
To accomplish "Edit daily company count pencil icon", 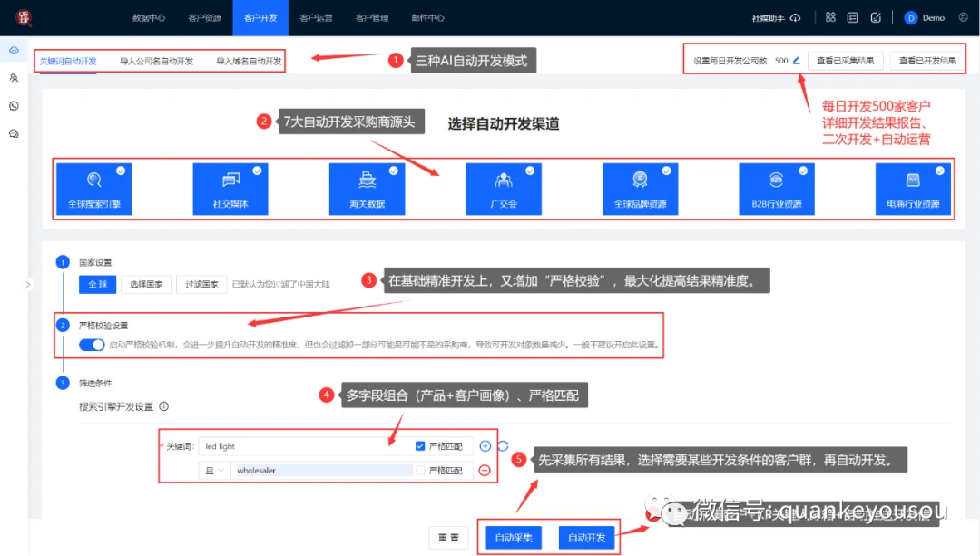I will (797, 61).
